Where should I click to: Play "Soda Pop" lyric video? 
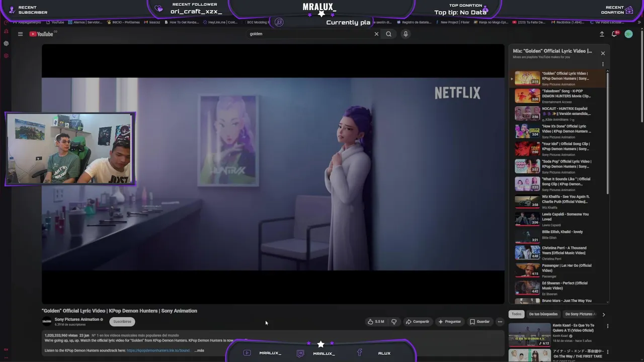(558, 166)
